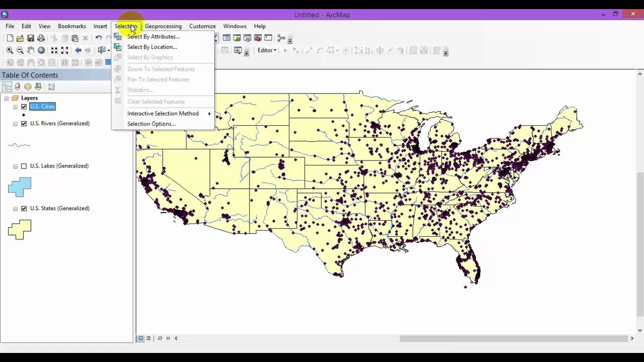Click the Select By Location menu icon

pyautogui.click(x=118, y=47)
